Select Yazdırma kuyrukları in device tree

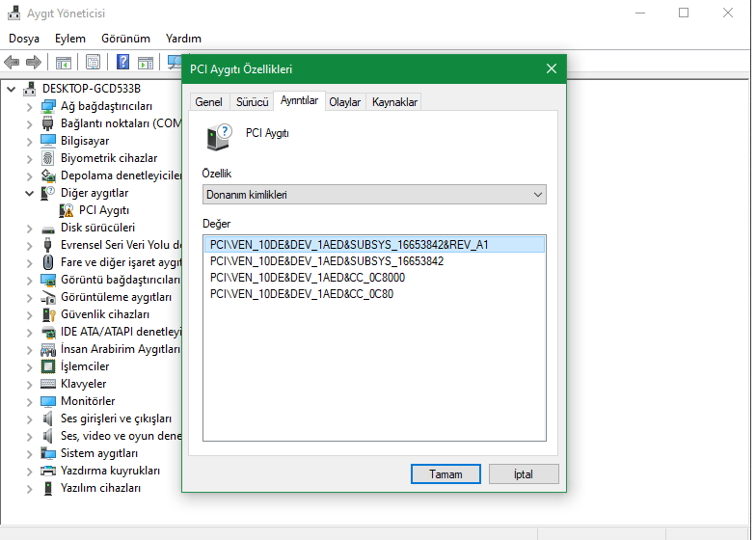[x=110, y=471]
